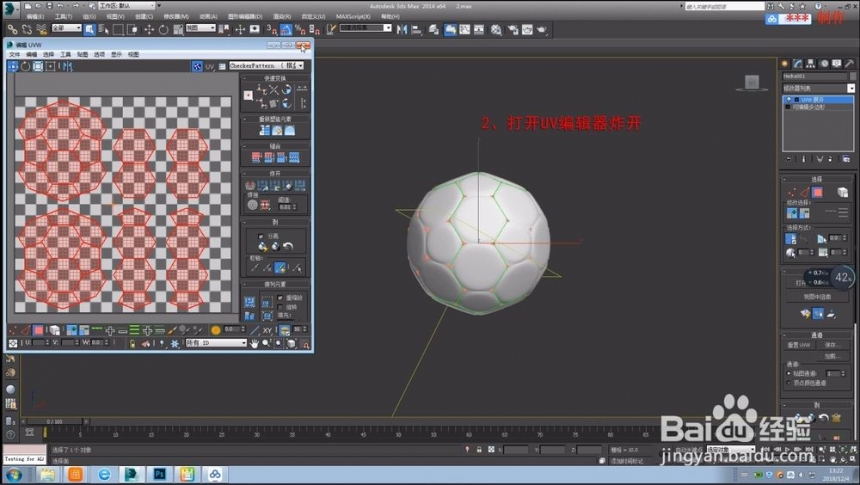This screenshot has height=485, width=860.
Task: Select the 贴图通道 radio button
Action: [x=789, y=374]
